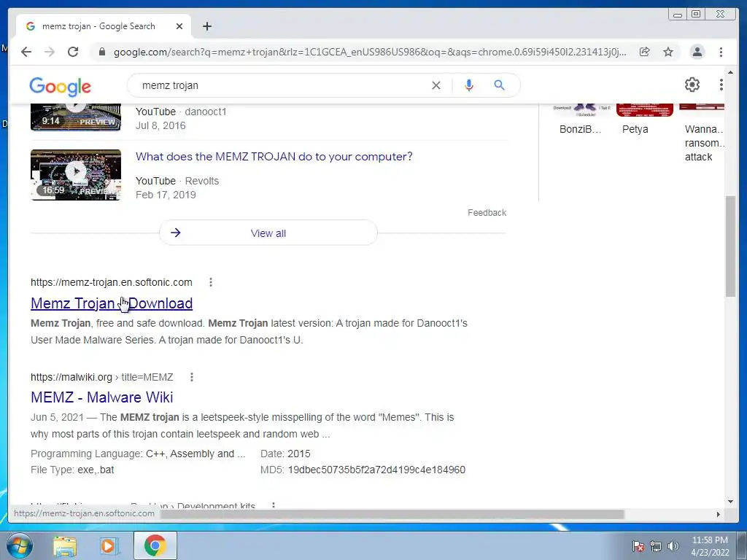Click the Chrome taskbar button

155,545
